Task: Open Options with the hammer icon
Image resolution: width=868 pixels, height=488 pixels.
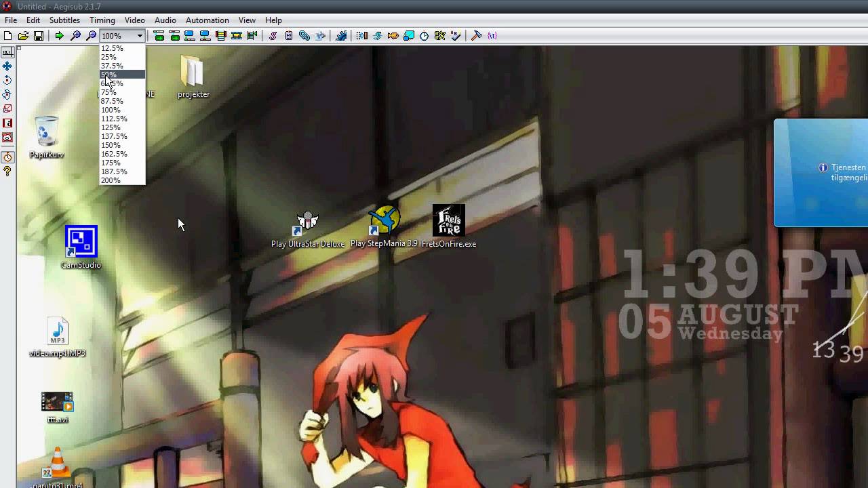Action: (x=477, y=36)
